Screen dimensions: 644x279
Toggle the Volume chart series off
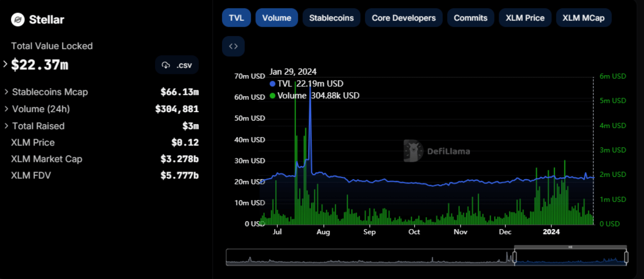pos(277,18)
